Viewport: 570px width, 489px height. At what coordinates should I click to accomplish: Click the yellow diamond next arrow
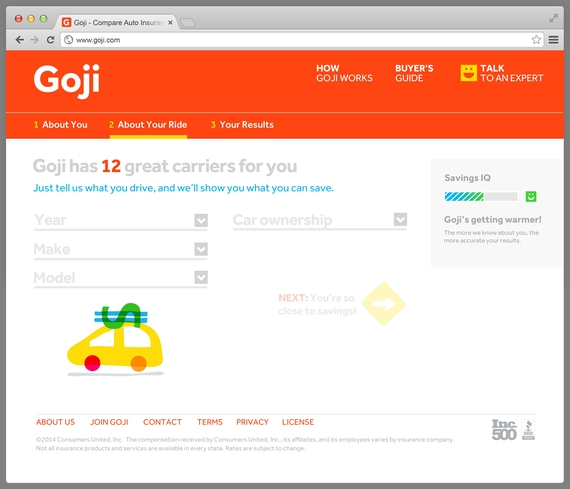click(384, 304)
